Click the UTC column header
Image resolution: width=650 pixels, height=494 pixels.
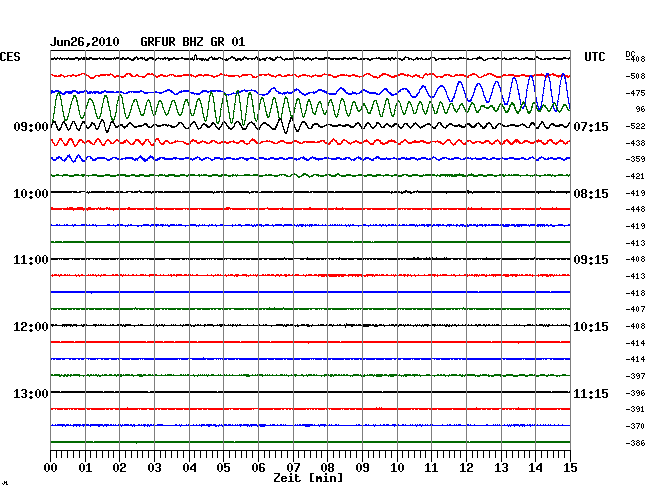595,57
